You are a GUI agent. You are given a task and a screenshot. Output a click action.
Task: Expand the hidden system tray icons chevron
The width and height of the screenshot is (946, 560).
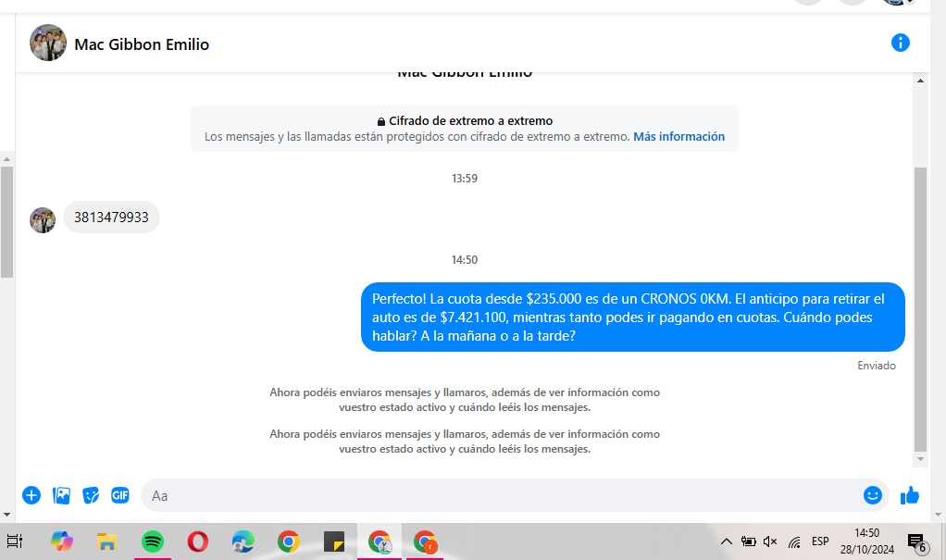727,541
